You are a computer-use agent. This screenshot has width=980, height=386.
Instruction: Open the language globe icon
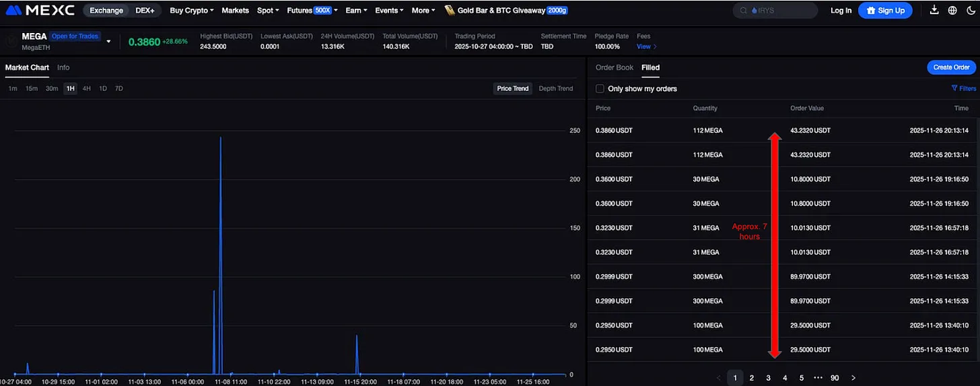tap(952, 10)
